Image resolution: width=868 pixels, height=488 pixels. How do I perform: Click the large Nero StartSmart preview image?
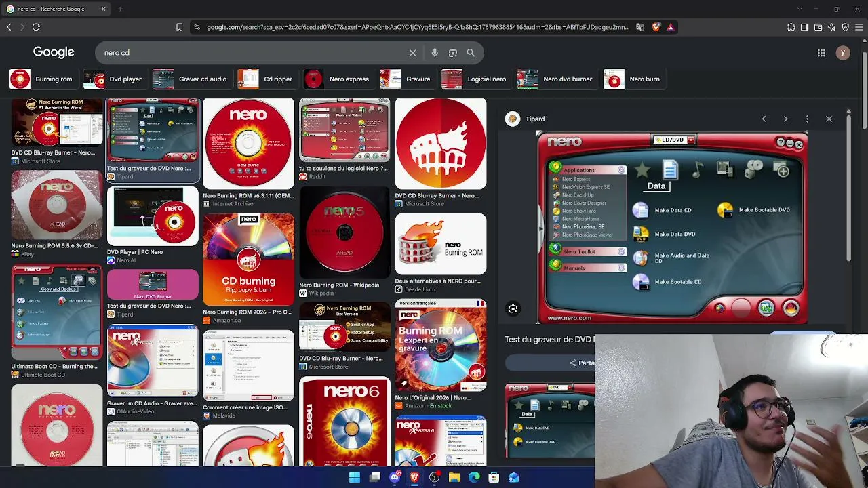pyautogui.click(x=671, y=228)
